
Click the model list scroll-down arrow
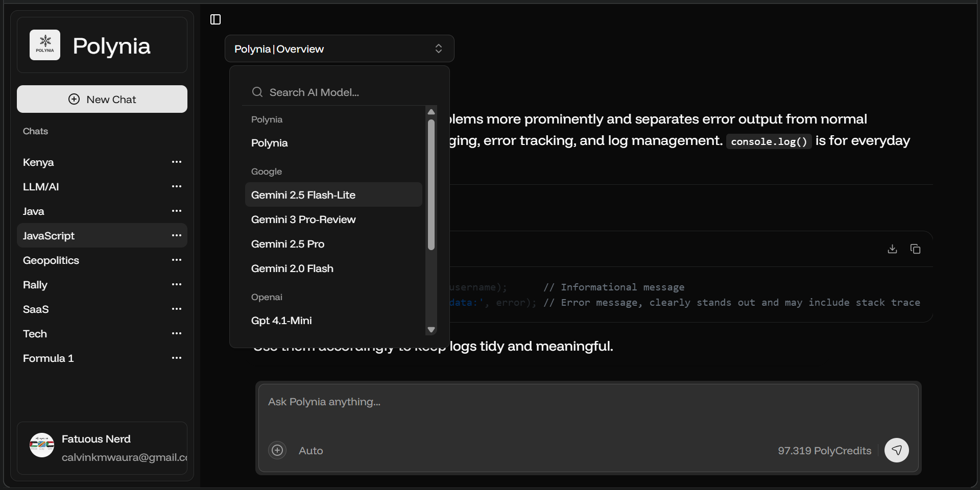pos(431,330)
